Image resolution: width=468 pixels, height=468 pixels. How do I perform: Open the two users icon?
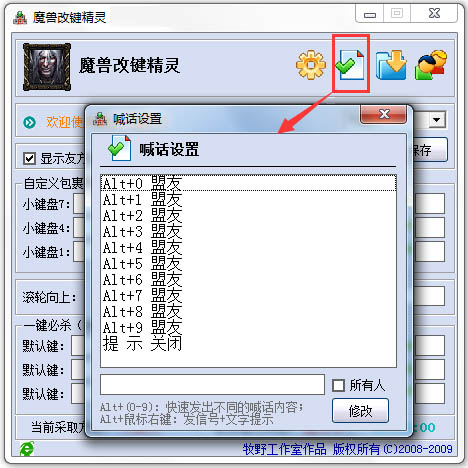[430, 65]
